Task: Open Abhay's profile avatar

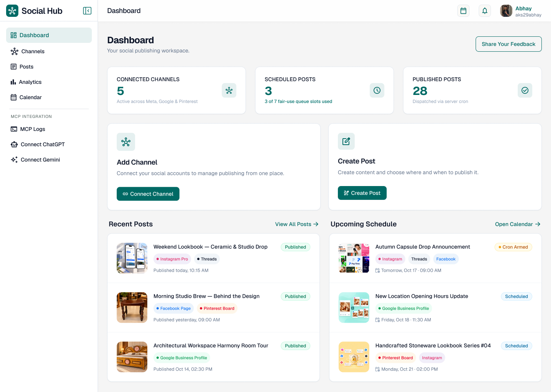Action: pos(506,11)
